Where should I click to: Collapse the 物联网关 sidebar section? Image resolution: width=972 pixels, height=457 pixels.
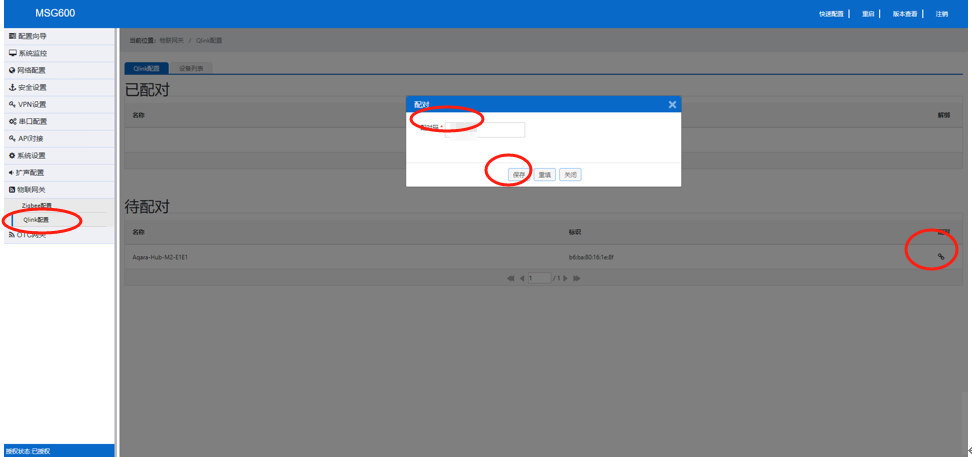32,189
